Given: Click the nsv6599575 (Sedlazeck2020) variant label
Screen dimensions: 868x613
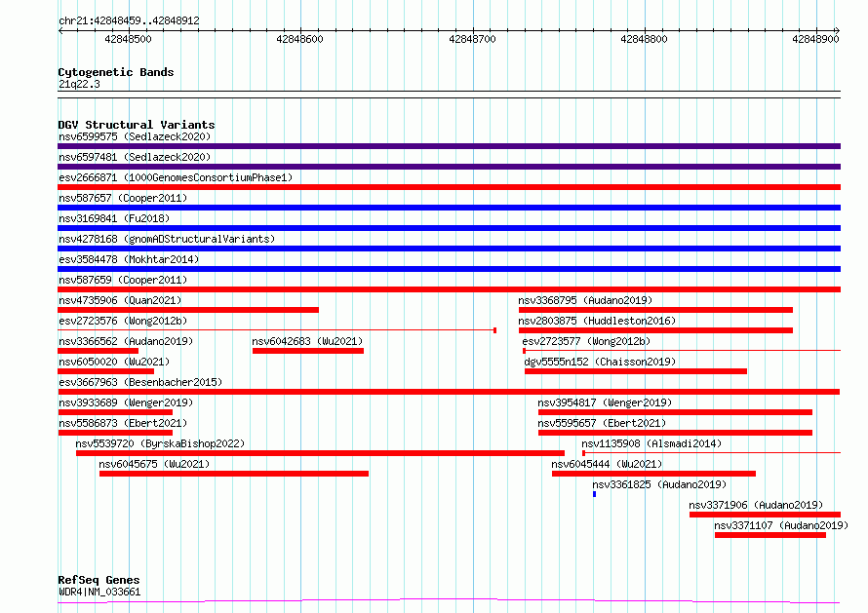Looking at the screenshot, I should pos(135,136).
